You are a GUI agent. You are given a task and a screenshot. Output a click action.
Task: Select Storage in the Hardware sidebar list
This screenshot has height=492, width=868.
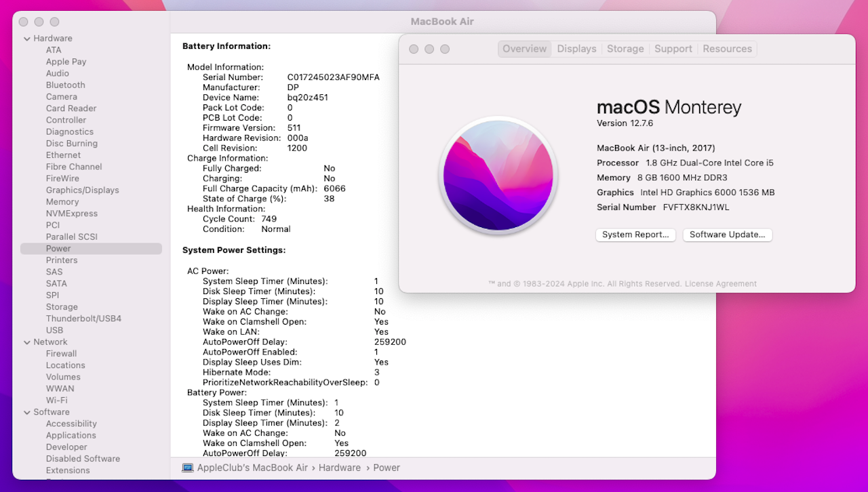pos(62,307)
